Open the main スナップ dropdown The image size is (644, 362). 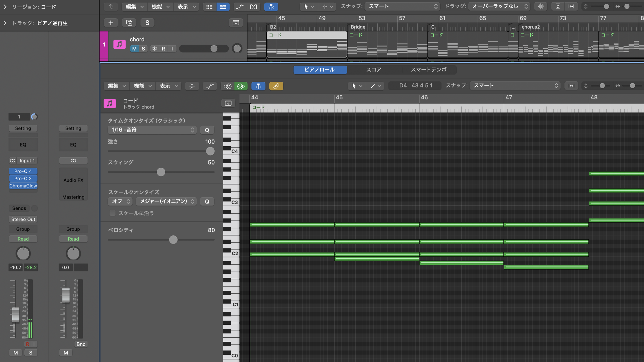[x=402, y=6]
